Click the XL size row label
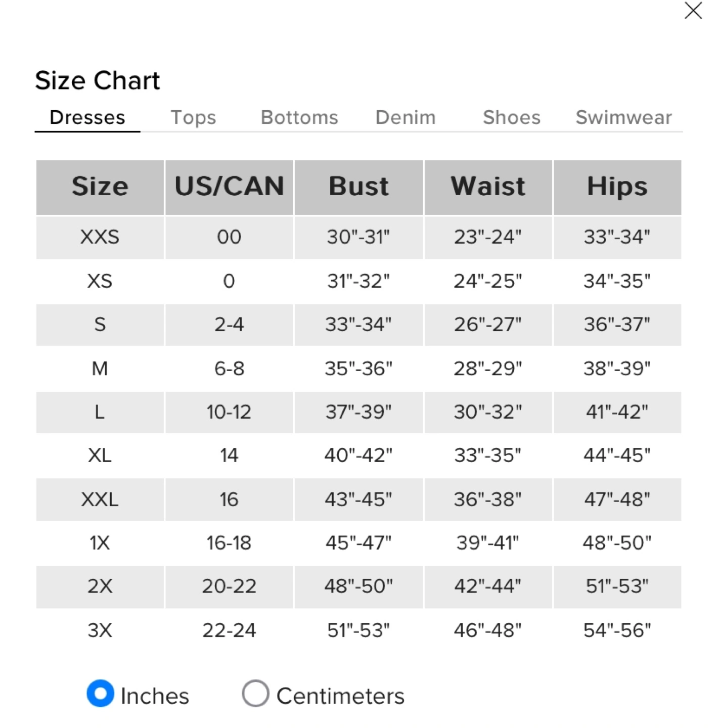 tap(100, 456)
